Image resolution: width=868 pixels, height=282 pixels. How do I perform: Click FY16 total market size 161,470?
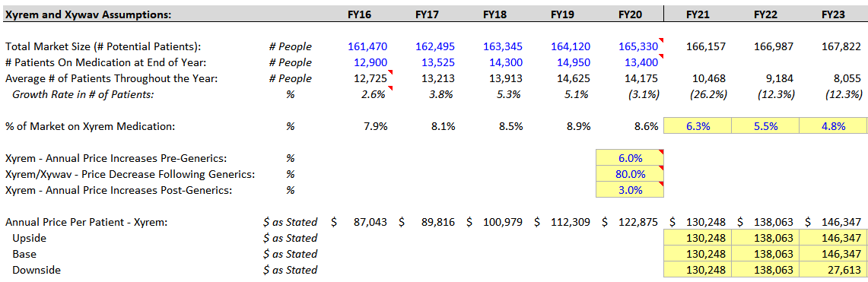pyautogui.click(x=367, y=46)
